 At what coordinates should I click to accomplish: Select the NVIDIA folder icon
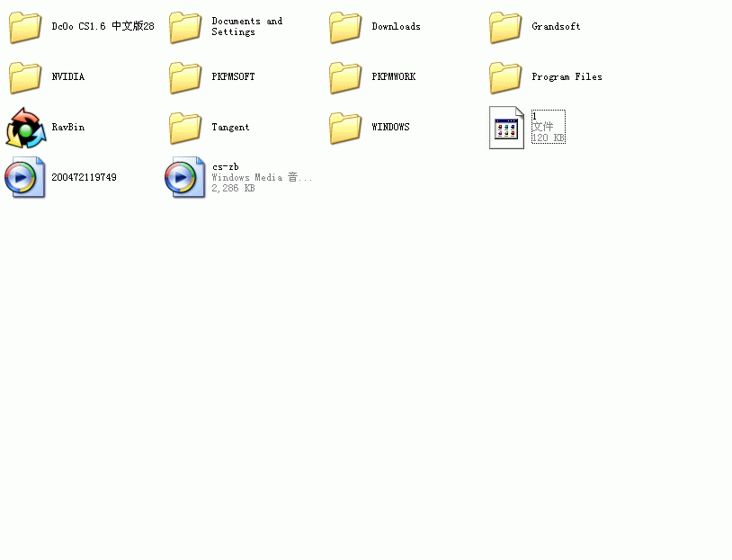25,78
